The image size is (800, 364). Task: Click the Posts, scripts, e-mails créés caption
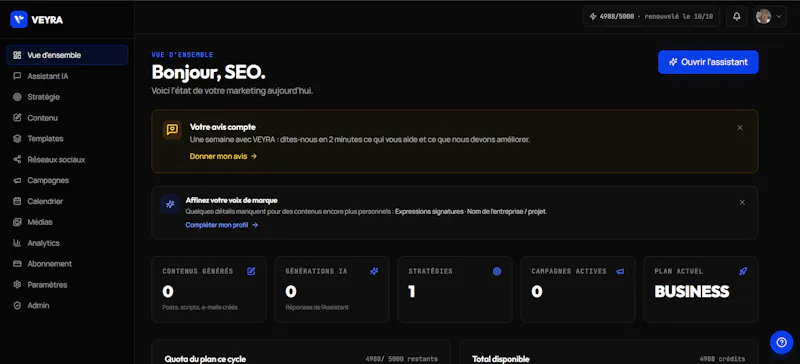(x=200, y=307)
